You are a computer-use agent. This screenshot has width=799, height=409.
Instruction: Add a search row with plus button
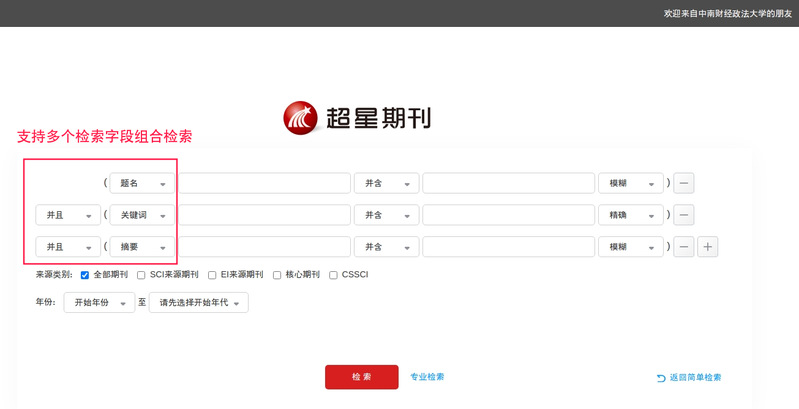(x=708, y=246)
